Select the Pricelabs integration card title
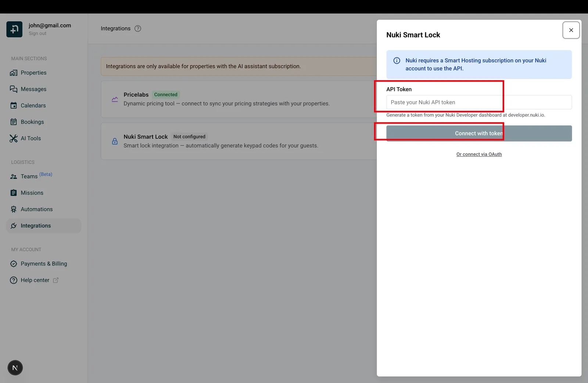 point(136,95)
